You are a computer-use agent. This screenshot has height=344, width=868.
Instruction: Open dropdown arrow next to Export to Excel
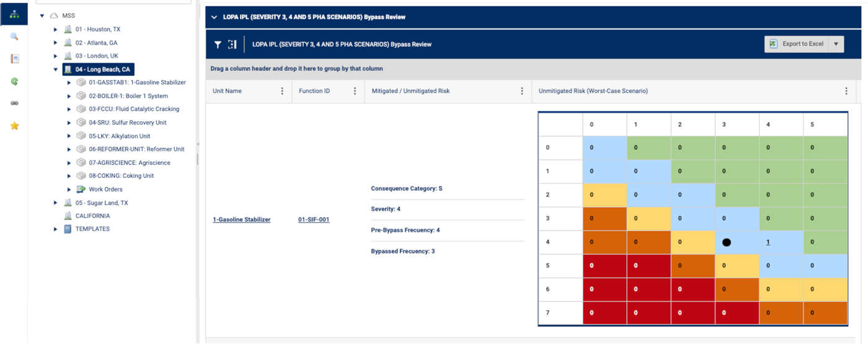pyautogui.click(x=836, y=44)
